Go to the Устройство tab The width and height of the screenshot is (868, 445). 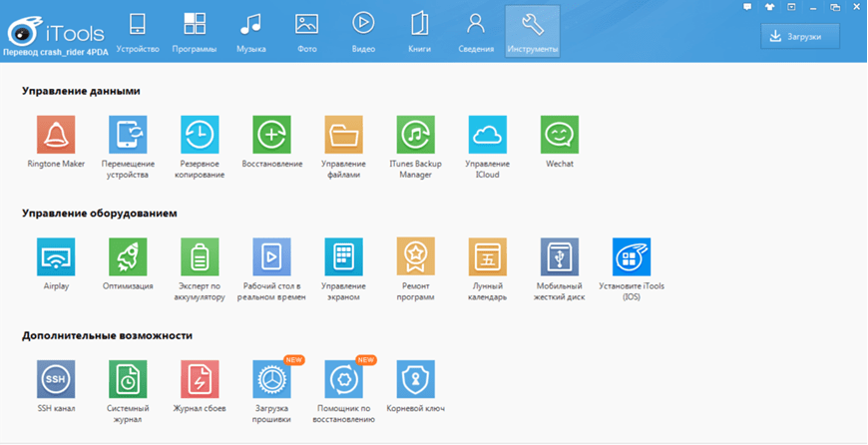[x=138, y=31]
